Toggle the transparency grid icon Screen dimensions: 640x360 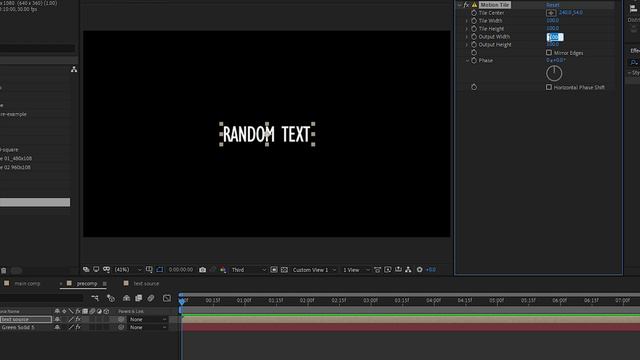[x=284, y=270]
